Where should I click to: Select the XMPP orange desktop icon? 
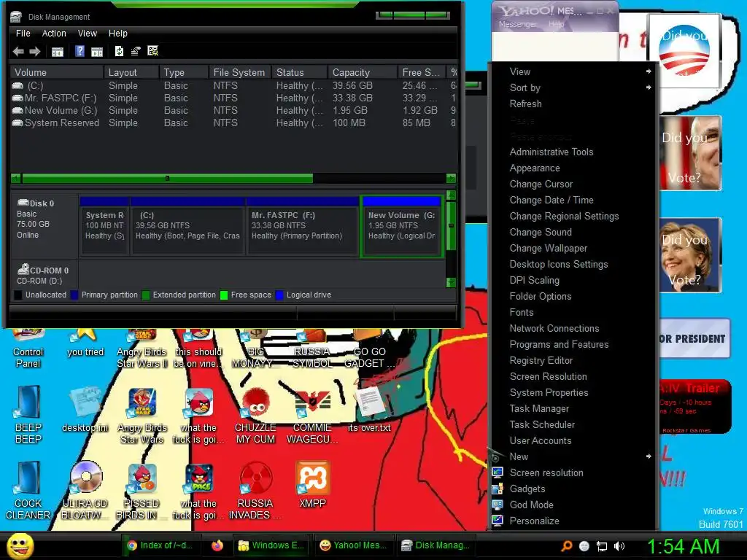312,485
